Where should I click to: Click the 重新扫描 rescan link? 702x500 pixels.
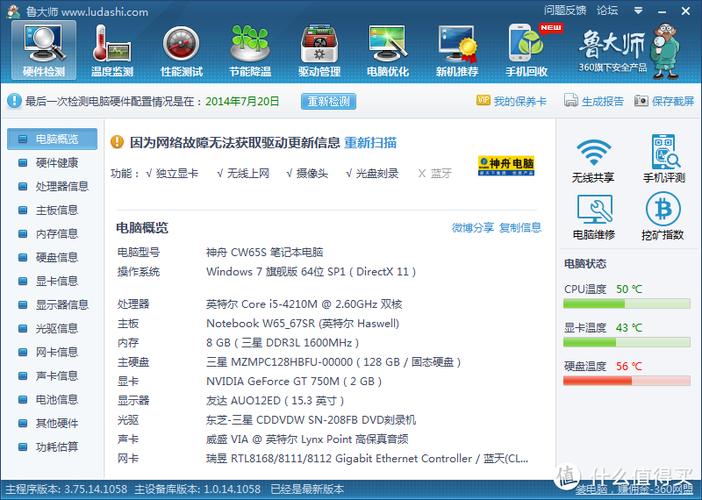[x=370, y=142]
